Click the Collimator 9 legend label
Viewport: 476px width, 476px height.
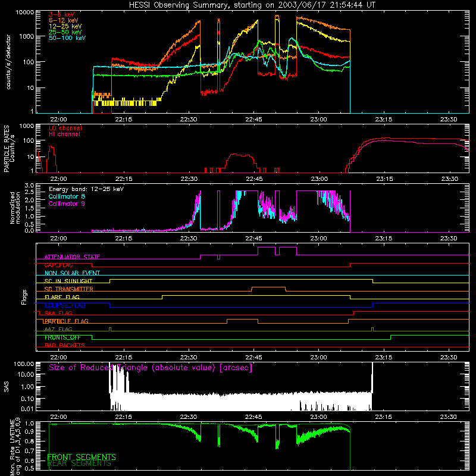tap(67, 203)
